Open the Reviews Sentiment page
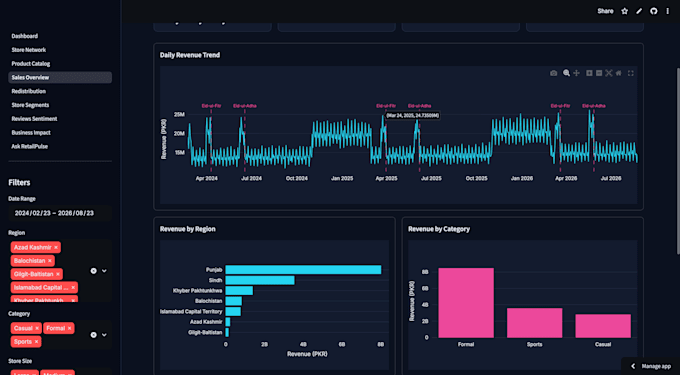The width and height of the screenshot is (680, 375). pos(60,119)
